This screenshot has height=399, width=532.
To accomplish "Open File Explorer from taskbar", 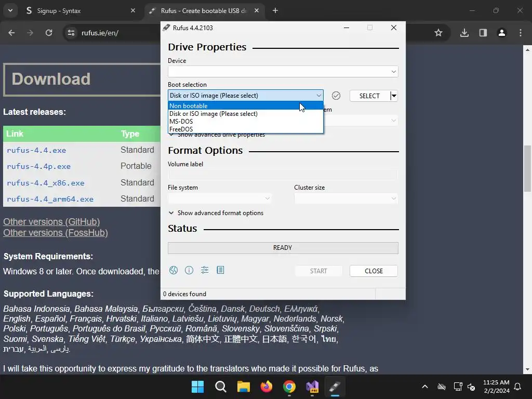I will click(x=243, y=387).
